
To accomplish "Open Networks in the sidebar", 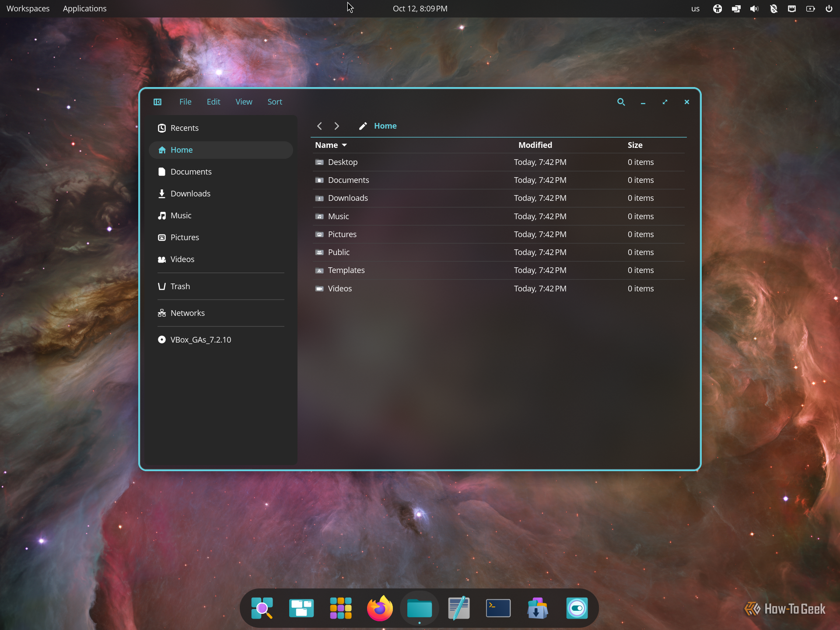I will pos(221,313).
